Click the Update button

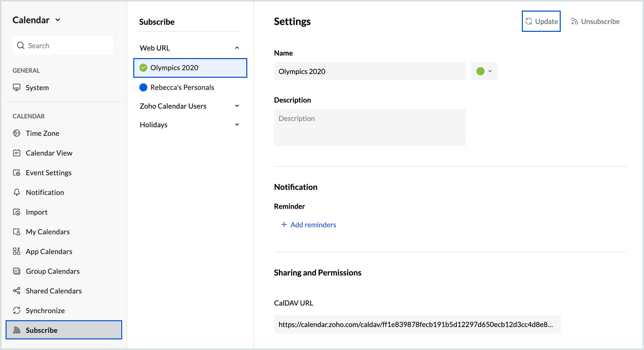pyautogui.click(x=541, y=21)
